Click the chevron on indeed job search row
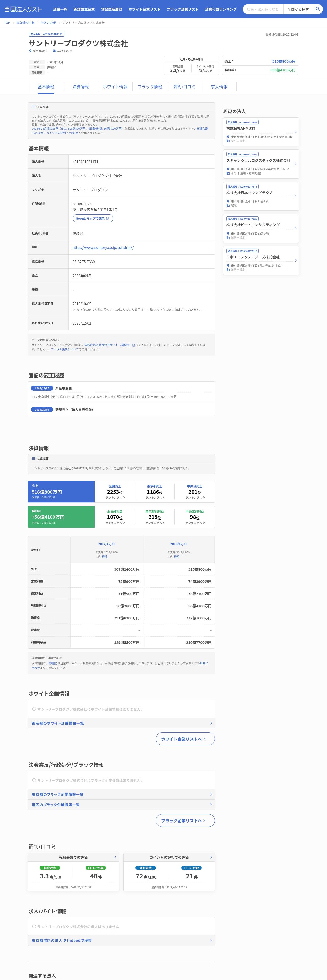This screenshot has height=980, width=327. point(211,940)
